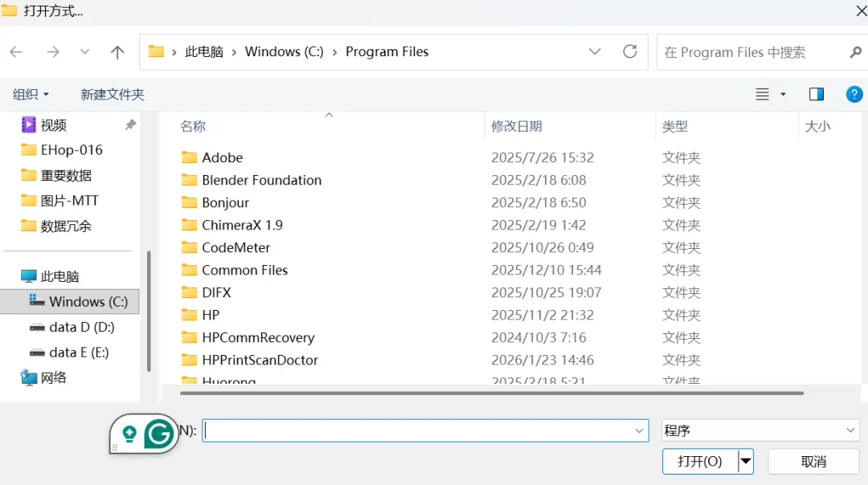Sort by the 类型 column header
This screenshot has width=868, height=485.
point(675,126)
